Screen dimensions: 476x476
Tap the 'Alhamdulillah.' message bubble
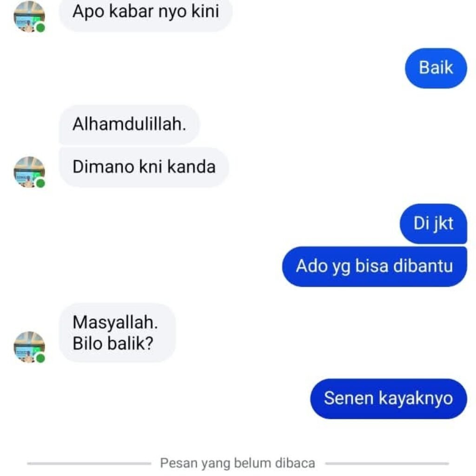(129, 125)
